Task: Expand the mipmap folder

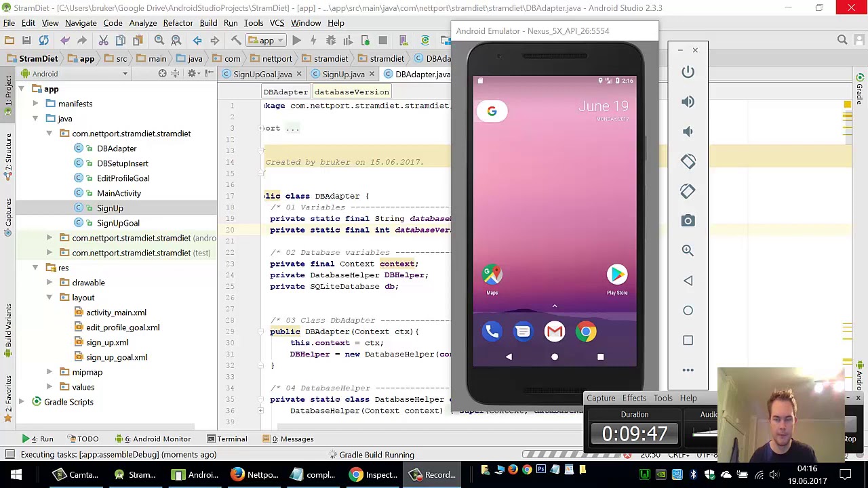Action: (x=50, y=372)
